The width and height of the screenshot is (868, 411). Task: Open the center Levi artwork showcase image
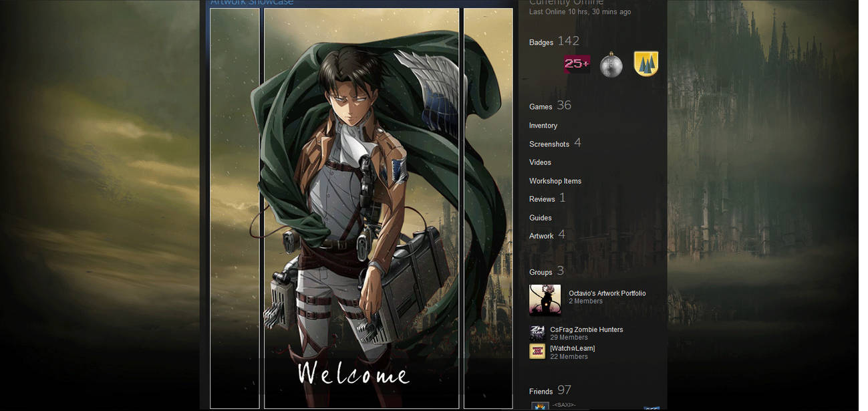[361, 208]
